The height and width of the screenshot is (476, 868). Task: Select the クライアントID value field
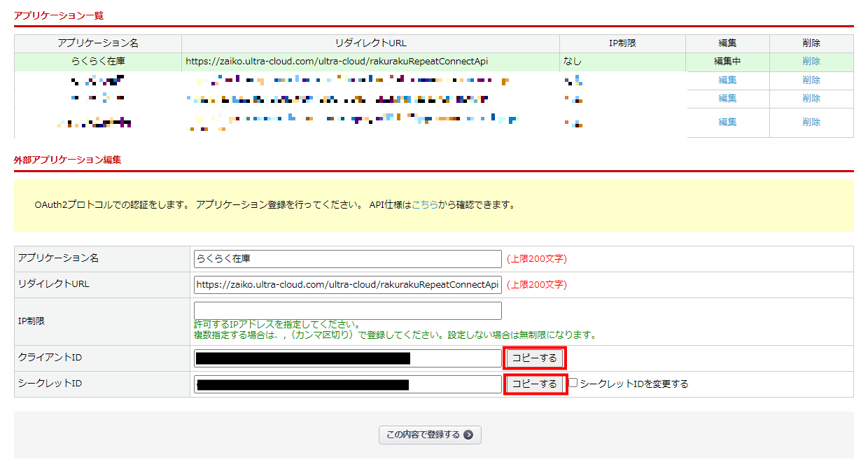348,358
